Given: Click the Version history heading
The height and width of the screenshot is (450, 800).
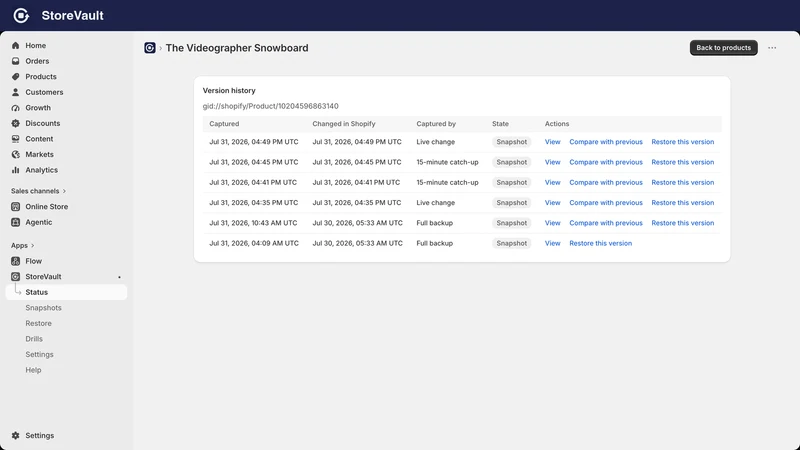Looking at the screenshot, I should (229, 90).
